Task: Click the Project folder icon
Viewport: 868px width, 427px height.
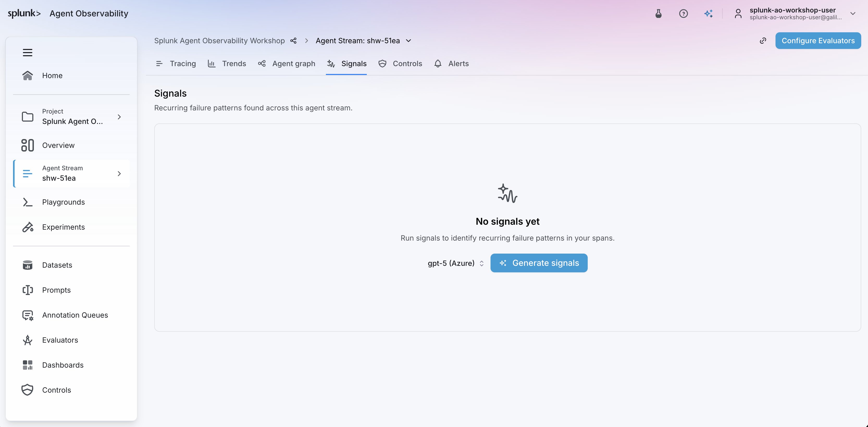Action: tap(28, 117)
